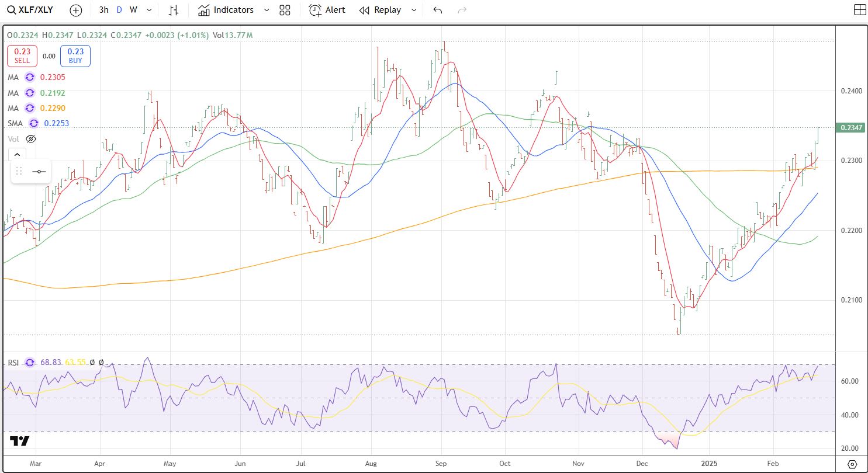Toggle visibility of the Vol indicator

point(32,138)
